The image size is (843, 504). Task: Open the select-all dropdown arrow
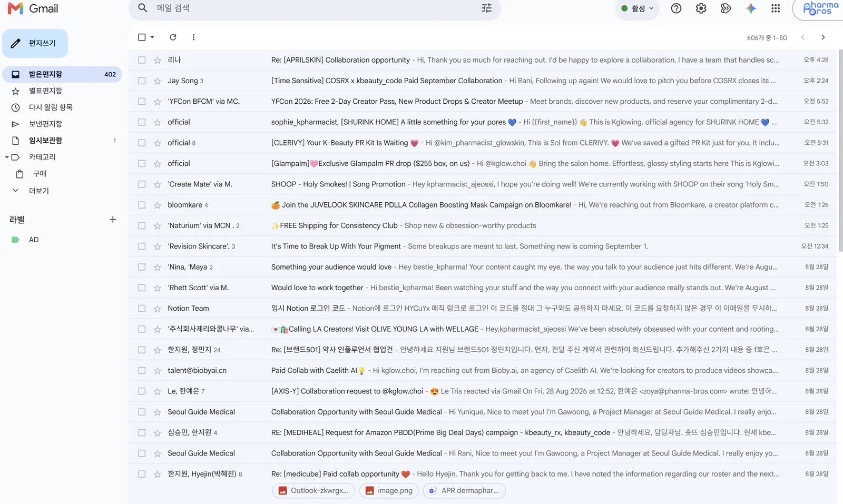152,37
